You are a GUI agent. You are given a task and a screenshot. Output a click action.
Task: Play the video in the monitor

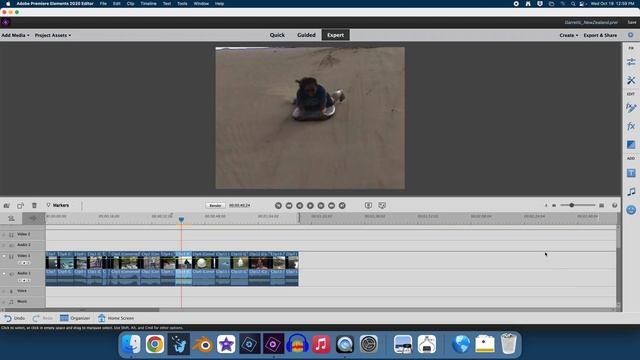310,205
